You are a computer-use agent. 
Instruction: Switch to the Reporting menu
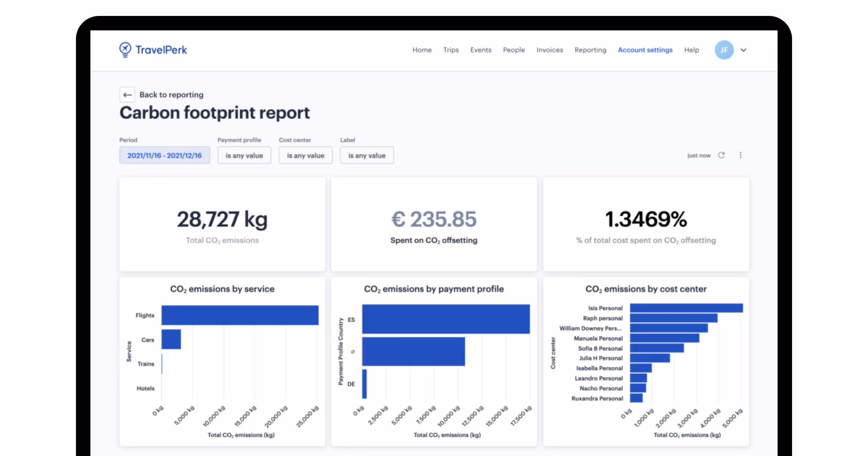pyautogui.click(x=590, y=50)
